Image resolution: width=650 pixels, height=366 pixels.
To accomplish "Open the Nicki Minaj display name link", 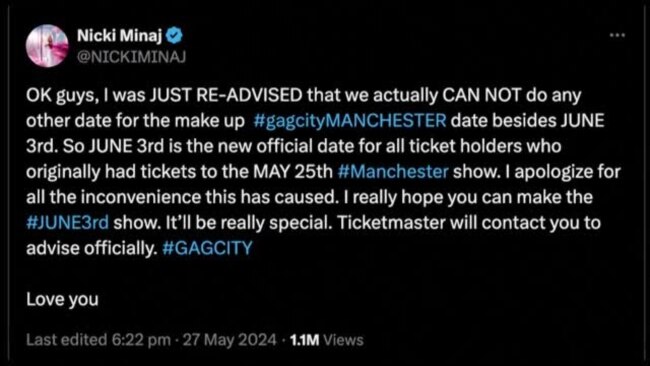I will click(119, 36).
